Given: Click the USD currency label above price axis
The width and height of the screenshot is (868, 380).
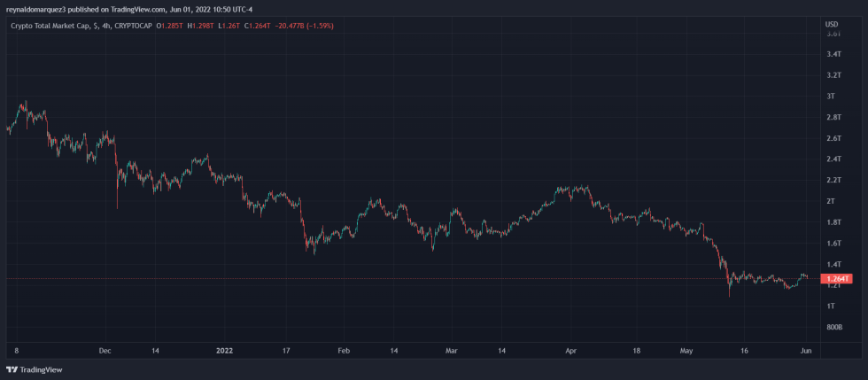Looking at the screenshot, I should [831, 24].
